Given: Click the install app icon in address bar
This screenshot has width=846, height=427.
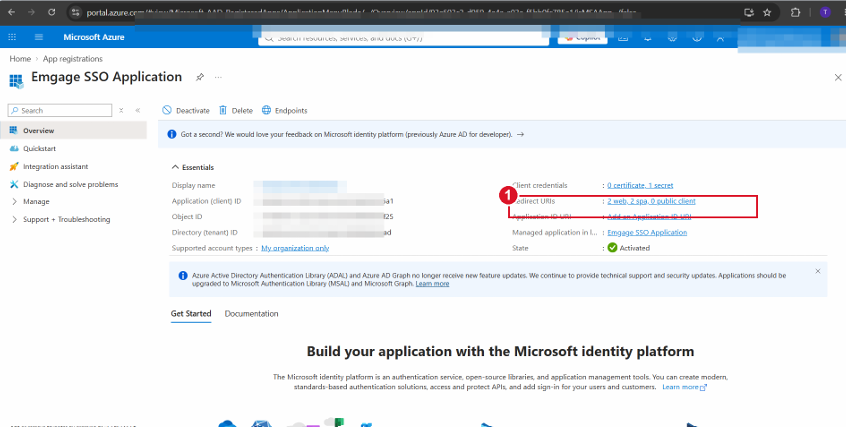Looking at the screenshot, I should tap(748, 12).
